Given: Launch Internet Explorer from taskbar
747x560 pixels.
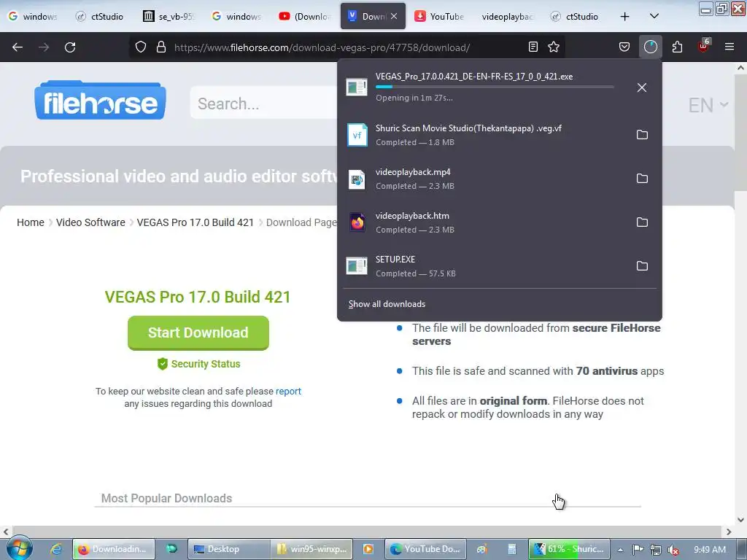Looking at the screenshot, I should (x=55, y=549).
